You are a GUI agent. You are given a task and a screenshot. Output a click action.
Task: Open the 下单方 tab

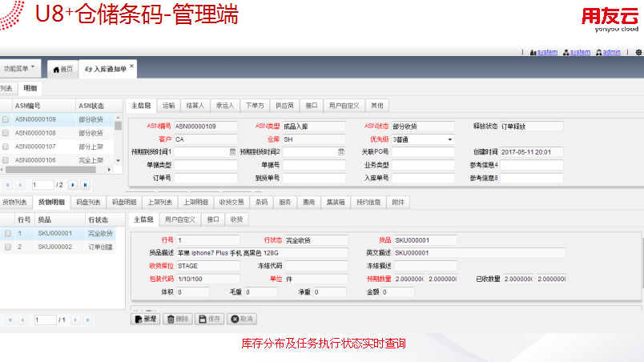[x=255, y=106]
